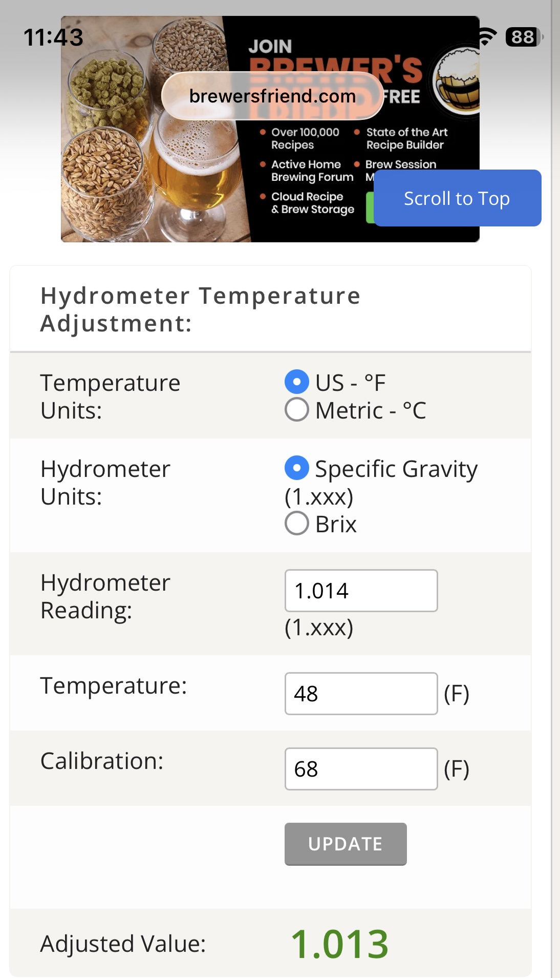
Task: Tap the 11:43 clock in status bar
Action: (x=53, y=37)
